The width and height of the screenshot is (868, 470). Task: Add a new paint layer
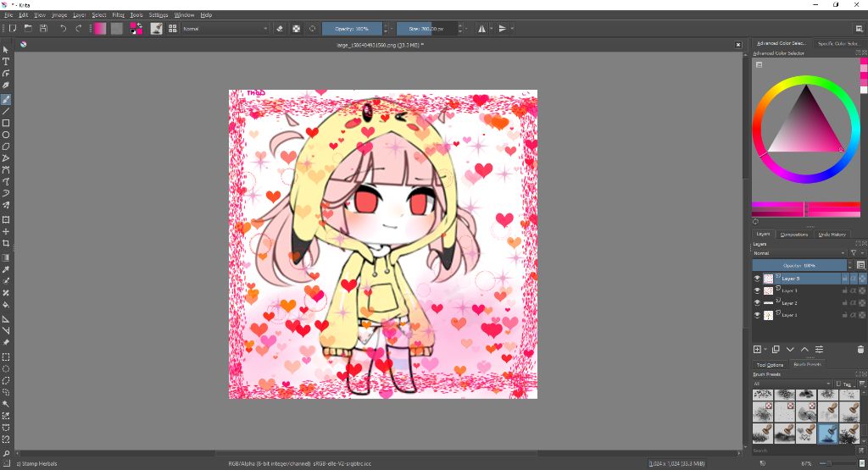click(757, 350)
